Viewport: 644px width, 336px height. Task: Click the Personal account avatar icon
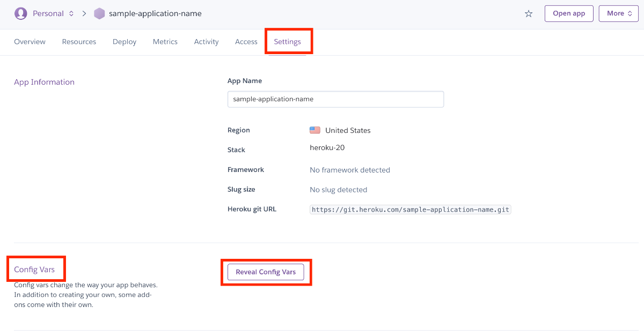[21, 13]
